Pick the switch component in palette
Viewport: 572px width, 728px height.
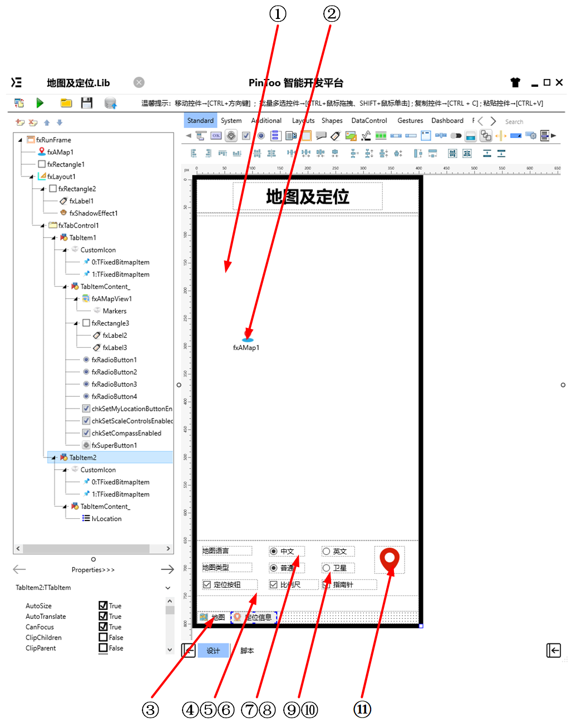(x=456, y=135)
